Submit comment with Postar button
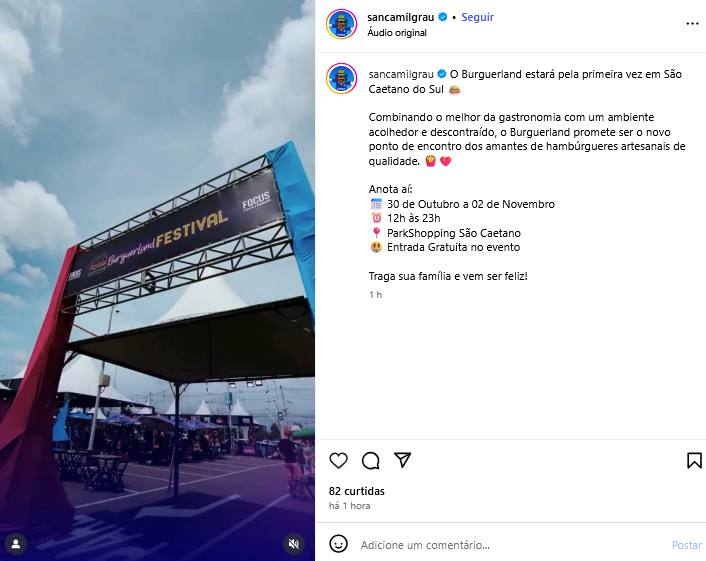 click(687, 545)
